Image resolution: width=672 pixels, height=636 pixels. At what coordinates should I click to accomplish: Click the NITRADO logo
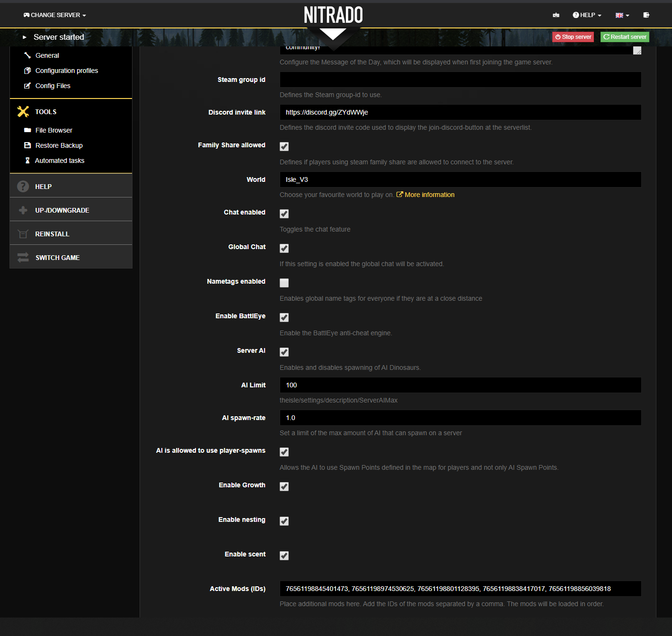pyautogui.click(x=333, y=15)
